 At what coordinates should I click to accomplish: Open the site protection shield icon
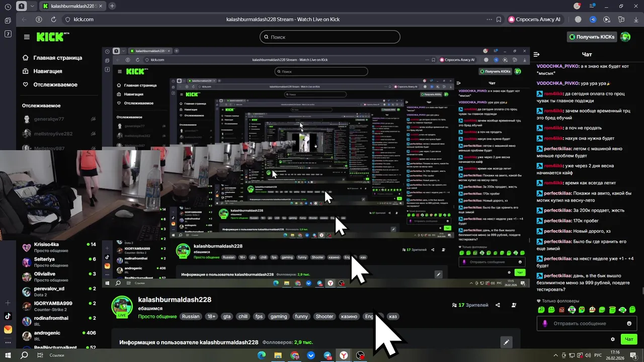(68, 20)
